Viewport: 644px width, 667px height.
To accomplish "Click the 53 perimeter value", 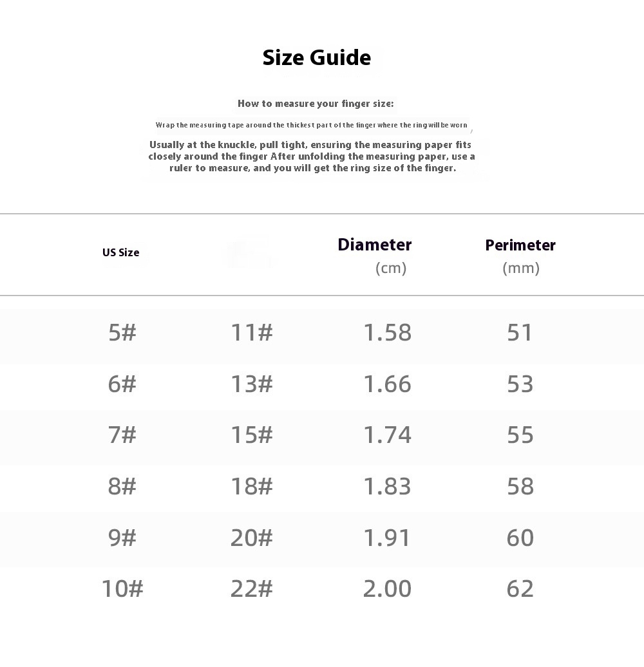I will (x=520, y=384).
